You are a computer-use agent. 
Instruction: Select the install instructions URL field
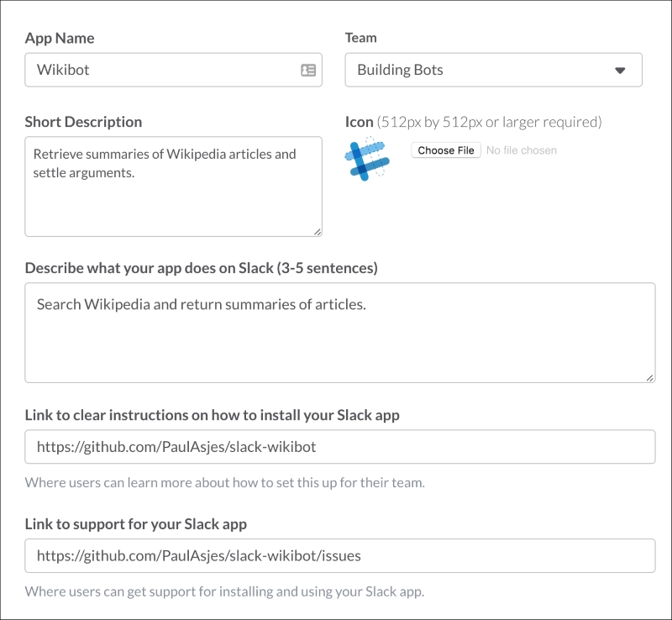340,447
